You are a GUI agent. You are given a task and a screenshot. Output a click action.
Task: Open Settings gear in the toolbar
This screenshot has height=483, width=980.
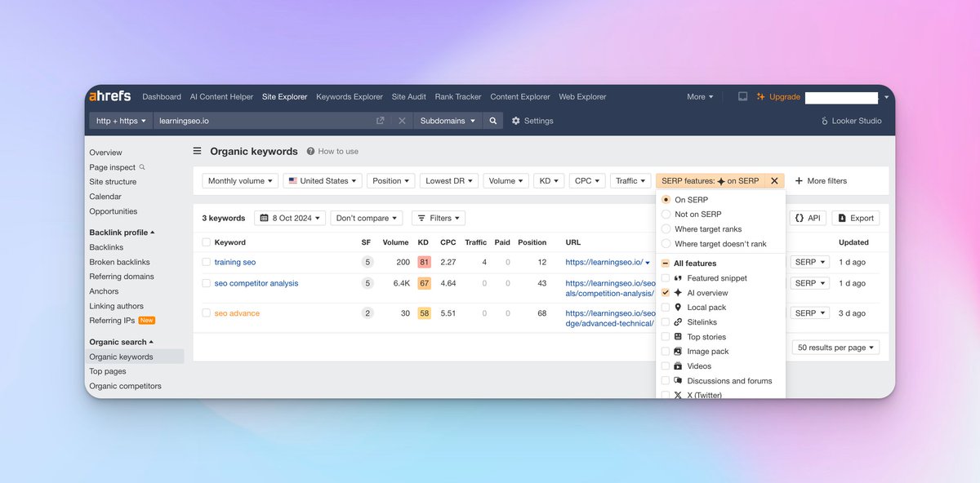pos(532,121)
